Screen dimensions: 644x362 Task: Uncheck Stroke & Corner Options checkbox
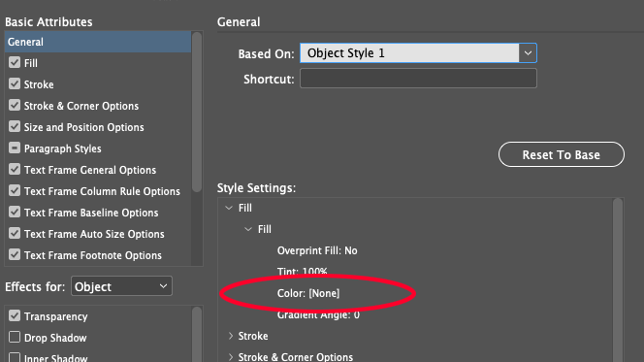[x=15, y=105]
